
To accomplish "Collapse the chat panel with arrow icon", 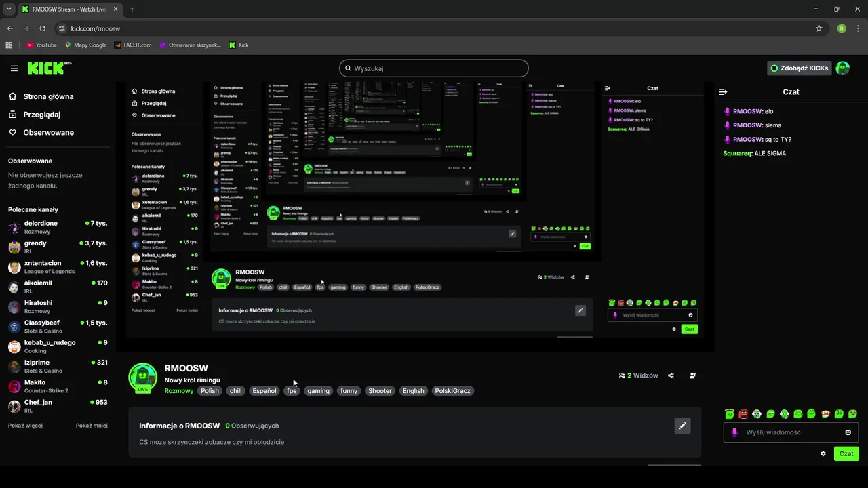I will pyautogui.click(x=724, y=91).
